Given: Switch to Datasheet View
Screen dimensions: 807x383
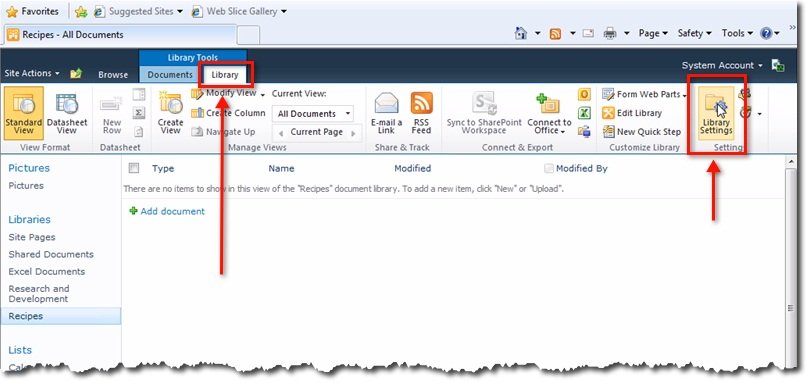Looking at the screenshot, I should tap(67, 113).
